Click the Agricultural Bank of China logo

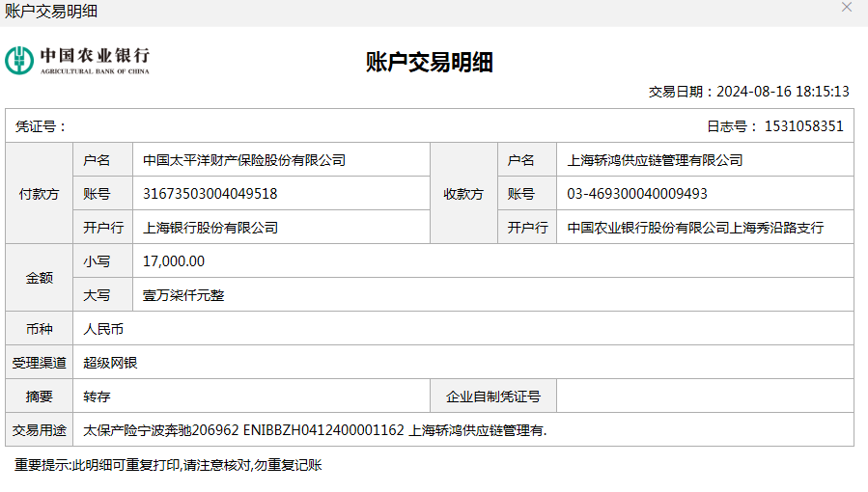point(78,60)
